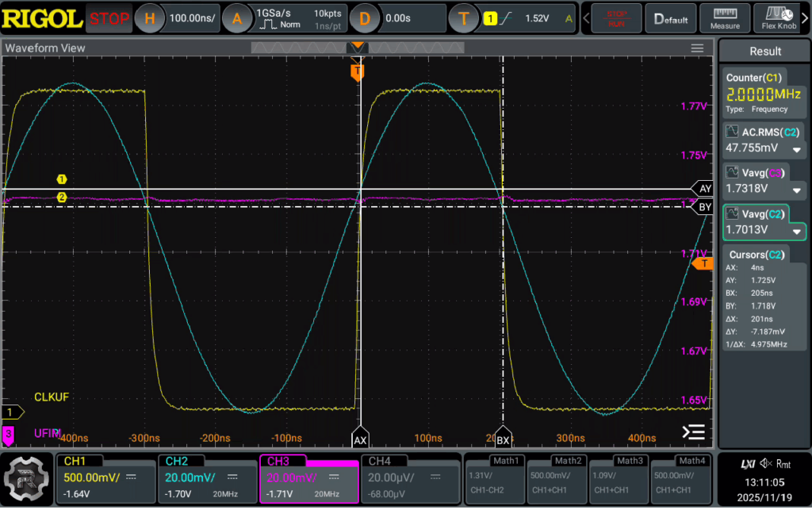Toggle the STOP/RUN acquisition button
The image size is (812, 510).
(616, 18)
